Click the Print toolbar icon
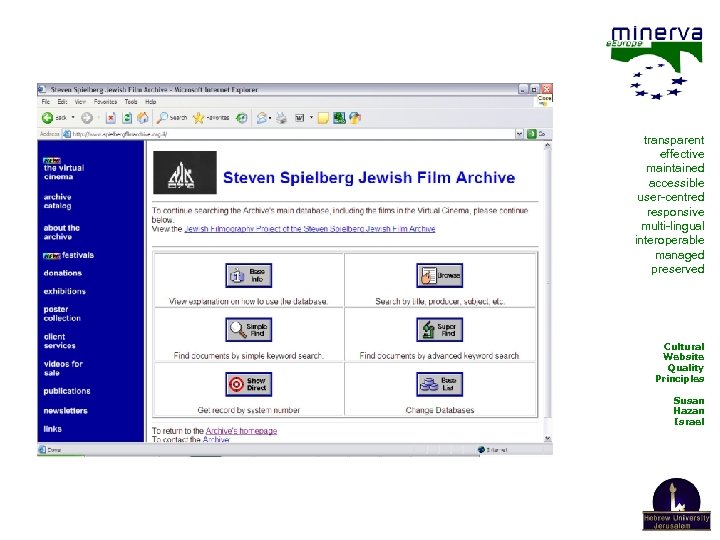The height and width of the screenshot is (540, 720). pos(281,118)
